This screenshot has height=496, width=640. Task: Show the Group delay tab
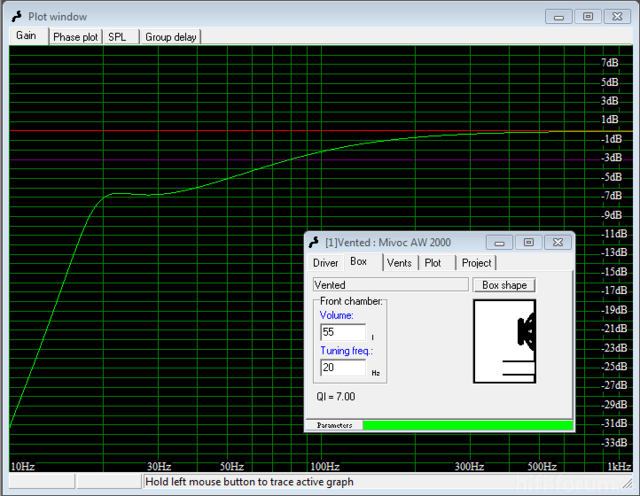(171, 37)
